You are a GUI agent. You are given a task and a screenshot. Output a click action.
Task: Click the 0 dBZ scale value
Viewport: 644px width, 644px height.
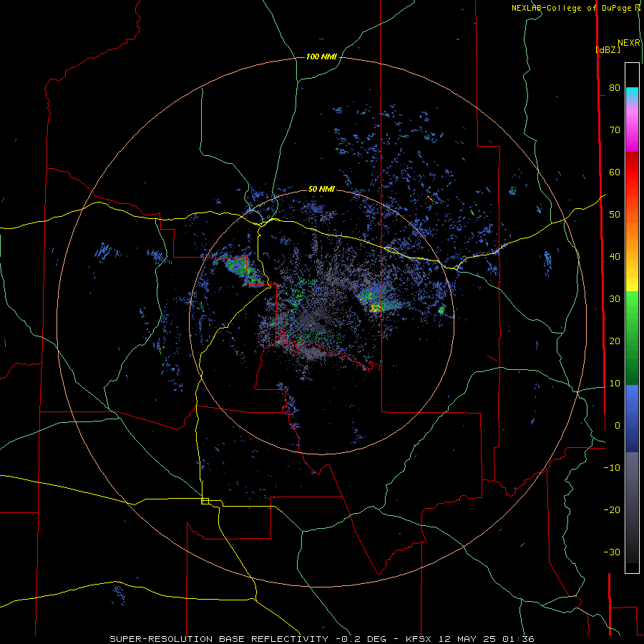618,426
